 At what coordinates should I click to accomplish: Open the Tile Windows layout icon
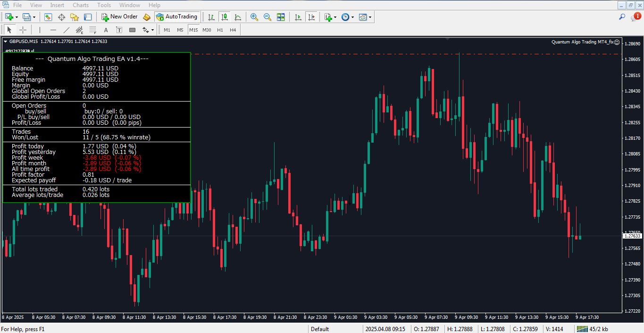click(281, 17)
